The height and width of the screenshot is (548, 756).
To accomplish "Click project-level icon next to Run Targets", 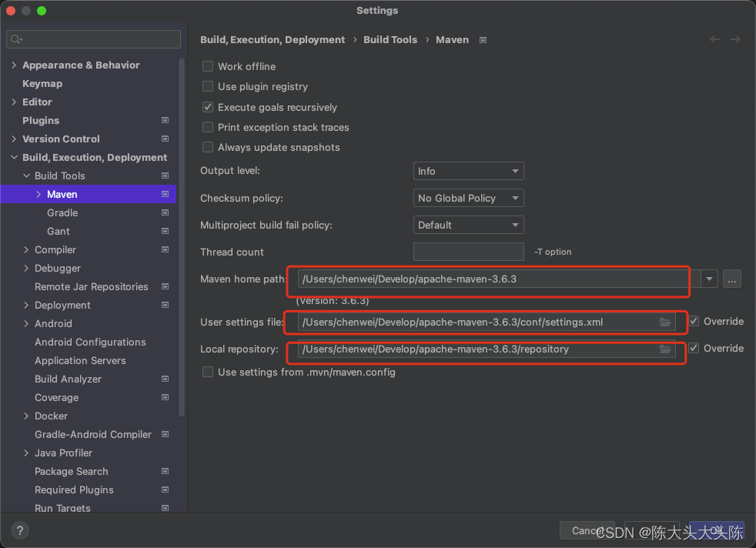I will click(165, 508).
